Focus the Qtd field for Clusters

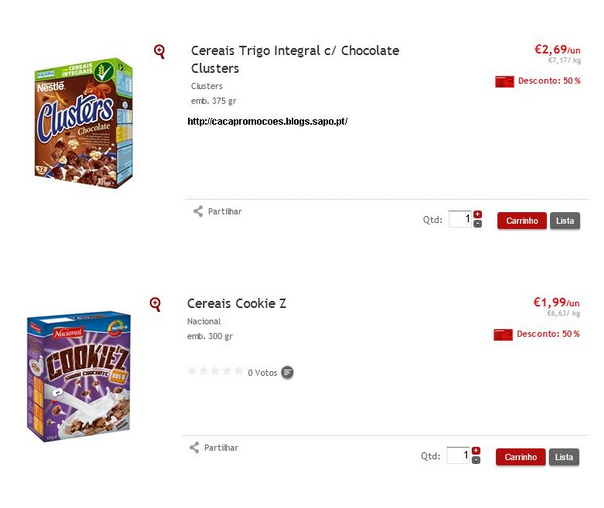click(459, 219)
